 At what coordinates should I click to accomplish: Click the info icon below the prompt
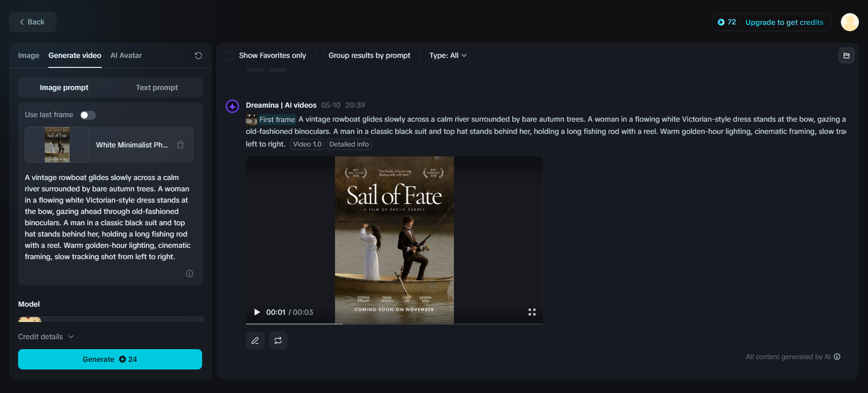point(189,274)
